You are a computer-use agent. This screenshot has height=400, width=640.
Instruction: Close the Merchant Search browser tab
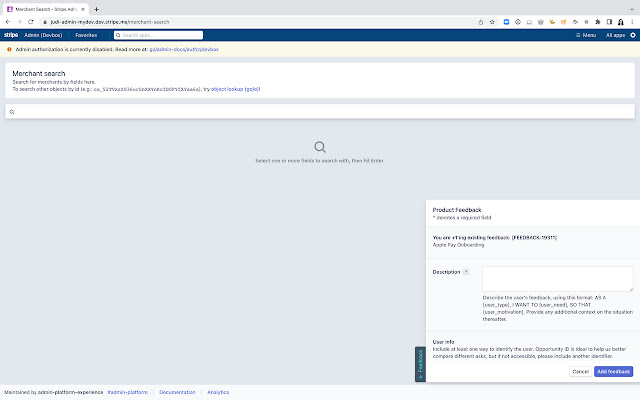(x=82, y=9)
